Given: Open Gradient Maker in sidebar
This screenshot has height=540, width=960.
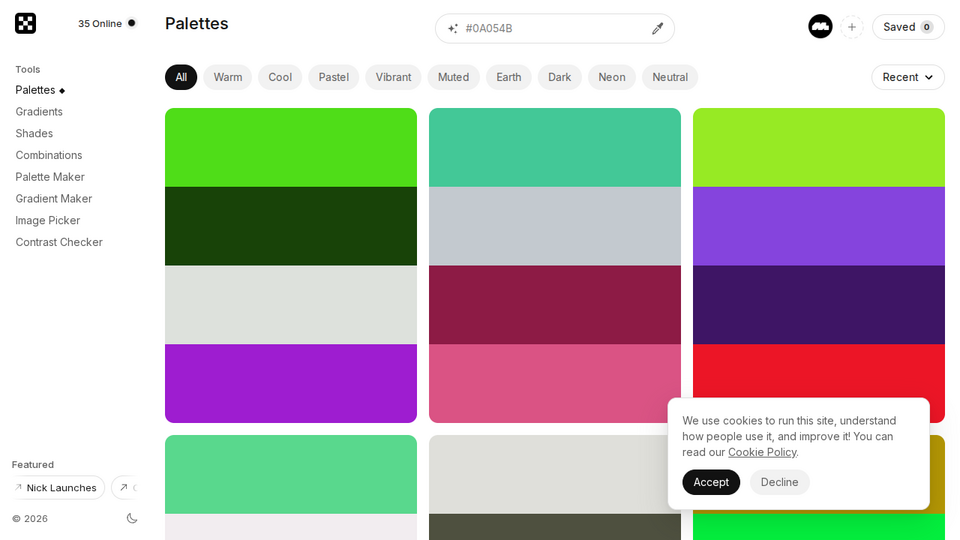Looking at the screenshot, I should [54, 198].
